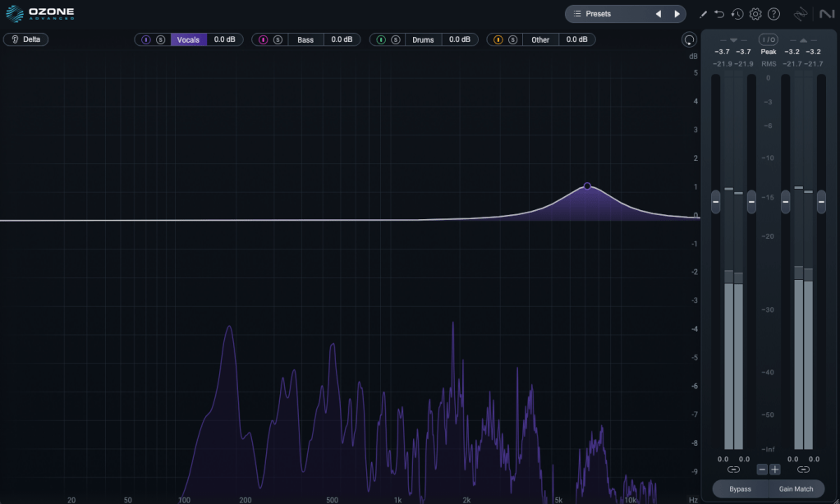The height and width of the screenshot is (504, 840).
Task: Go to the next preset arrow
Action: point(677,14)
